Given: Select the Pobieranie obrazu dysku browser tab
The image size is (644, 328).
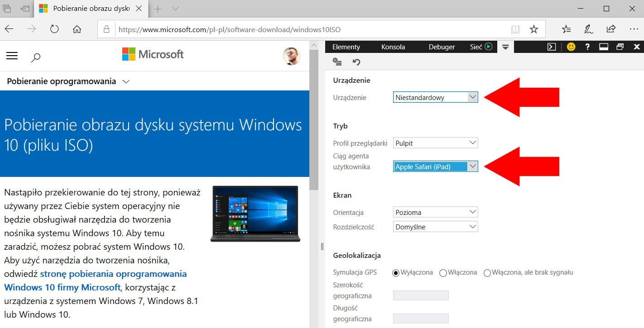Looking at the screenshot, I should click(91, 9).
